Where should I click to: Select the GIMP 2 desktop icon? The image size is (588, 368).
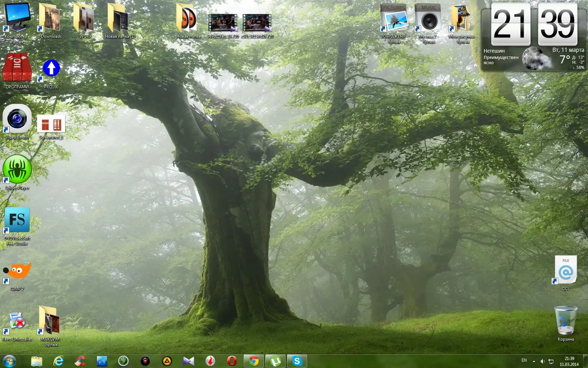(x=17, y=272)
